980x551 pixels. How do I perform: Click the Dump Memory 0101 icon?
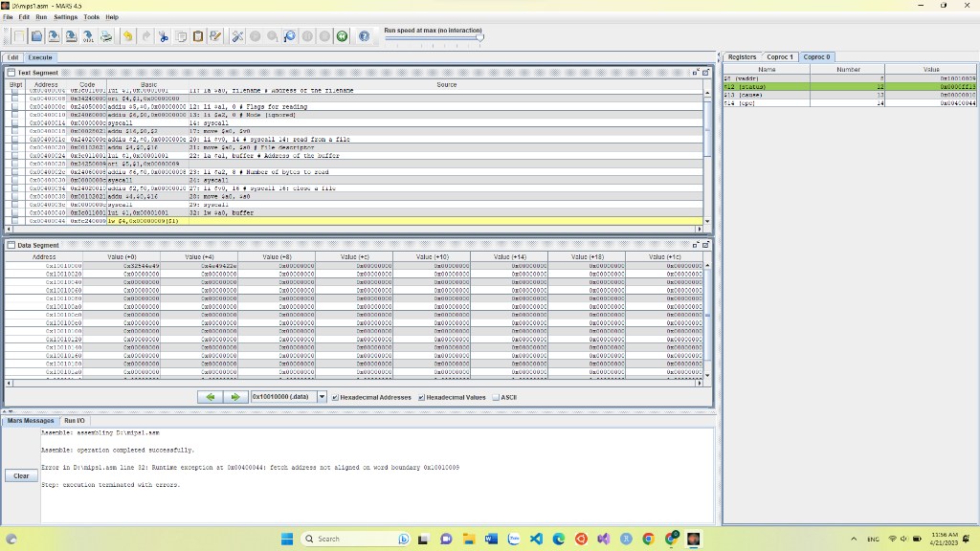(86, 36)
